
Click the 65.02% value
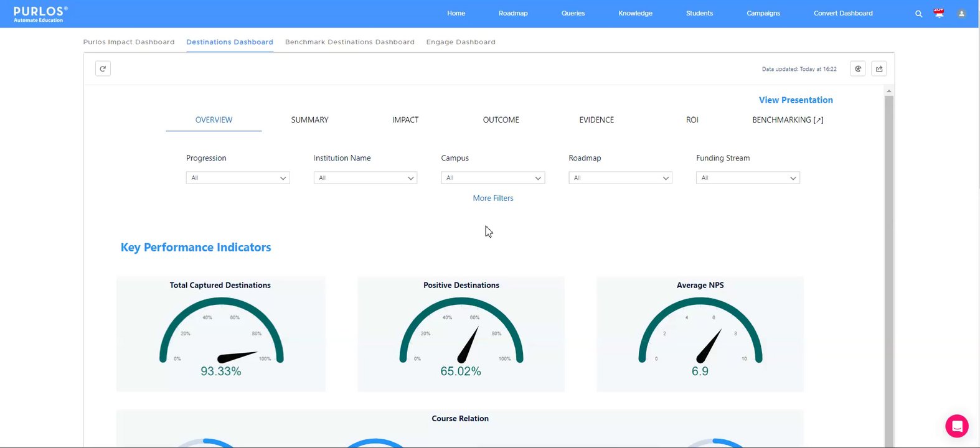click(461, 371)
